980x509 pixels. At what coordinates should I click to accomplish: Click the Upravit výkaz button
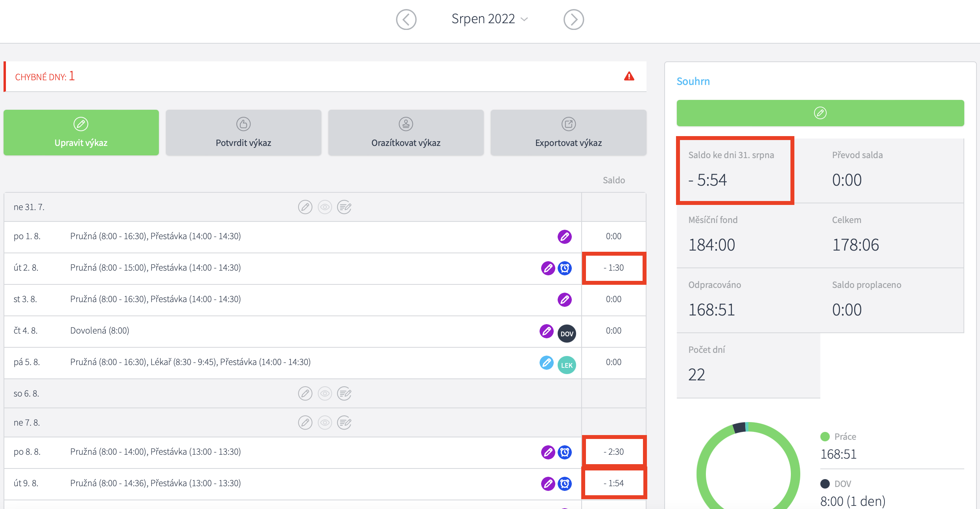(x=81, y=133)
